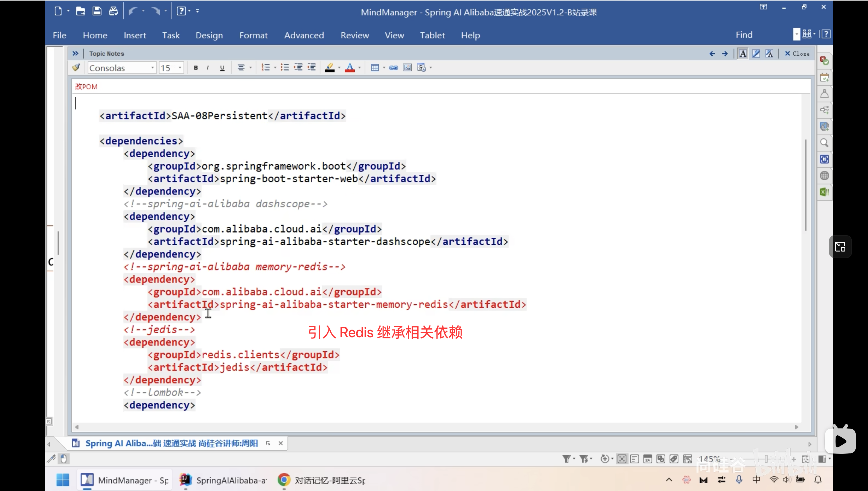The height and width of the screenshot is (491, 868).
Task: Switch to SpringAIAlibaba IntelliJ taskbar window
Action: pos(223,480)
